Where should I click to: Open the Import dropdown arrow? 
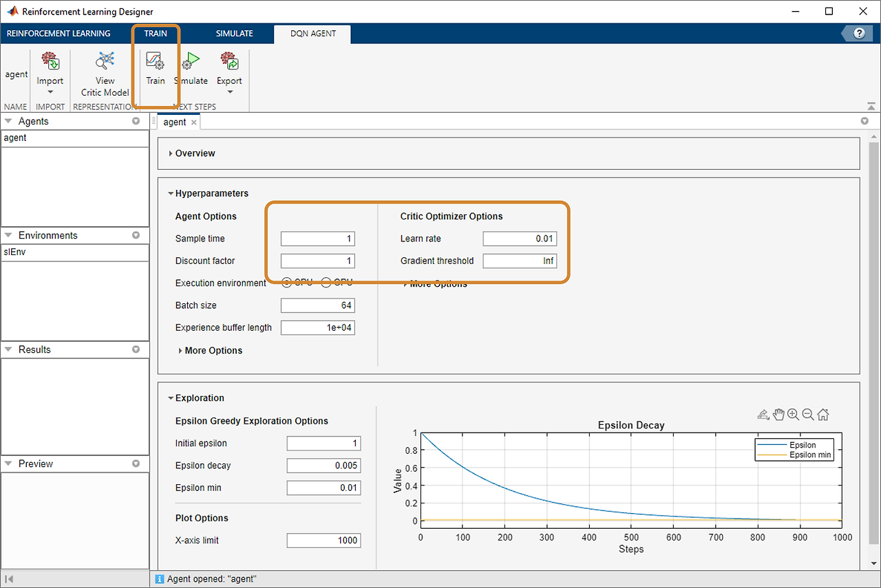pos(50,92)
